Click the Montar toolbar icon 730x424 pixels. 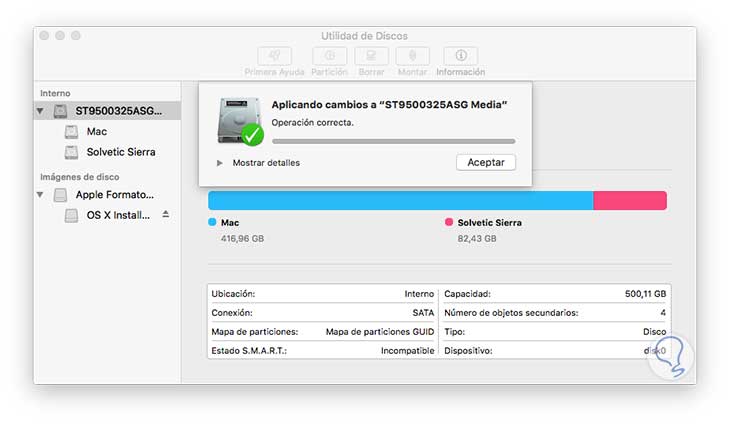click(412, 56)
